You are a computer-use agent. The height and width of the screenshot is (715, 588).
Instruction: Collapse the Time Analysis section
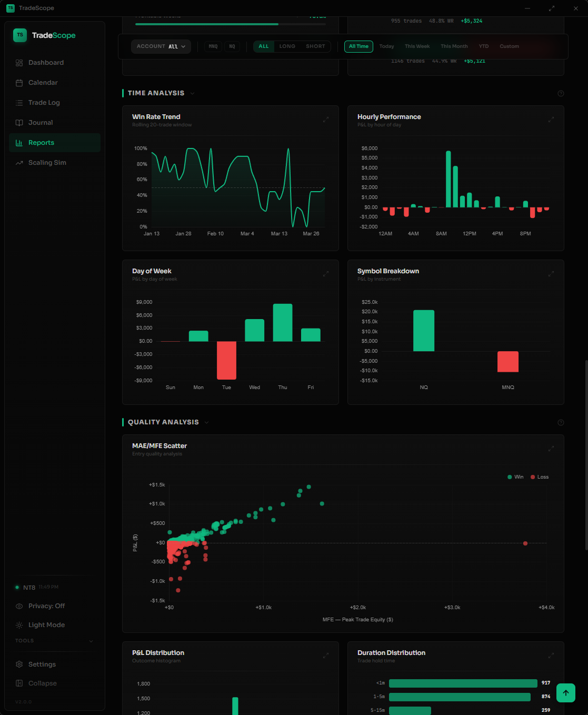193,93
